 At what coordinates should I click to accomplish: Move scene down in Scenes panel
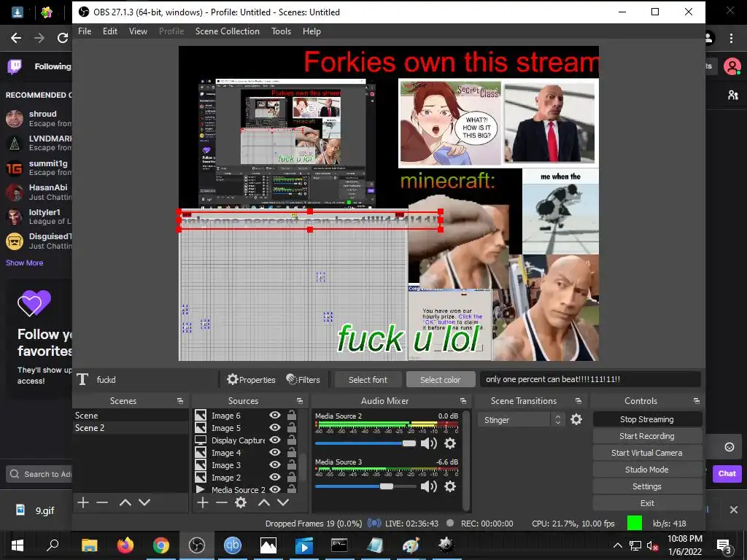click(x=144, y=502)
